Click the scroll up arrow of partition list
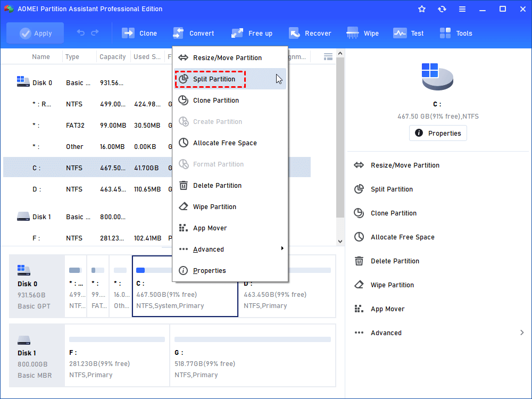 340,54
